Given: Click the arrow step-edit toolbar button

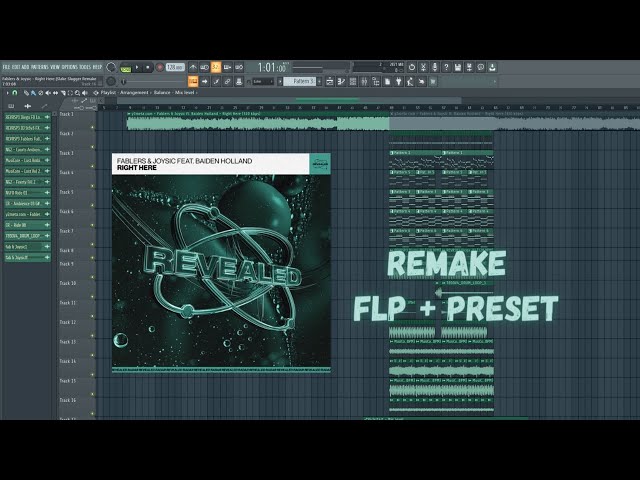Looking at the screenshot, I should coord(204,82).
